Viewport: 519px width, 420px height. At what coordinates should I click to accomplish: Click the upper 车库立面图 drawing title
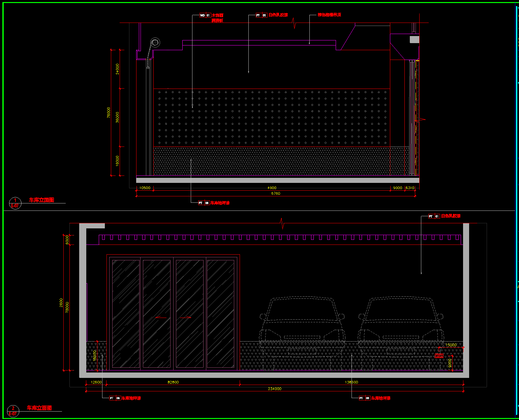(41, 200)
